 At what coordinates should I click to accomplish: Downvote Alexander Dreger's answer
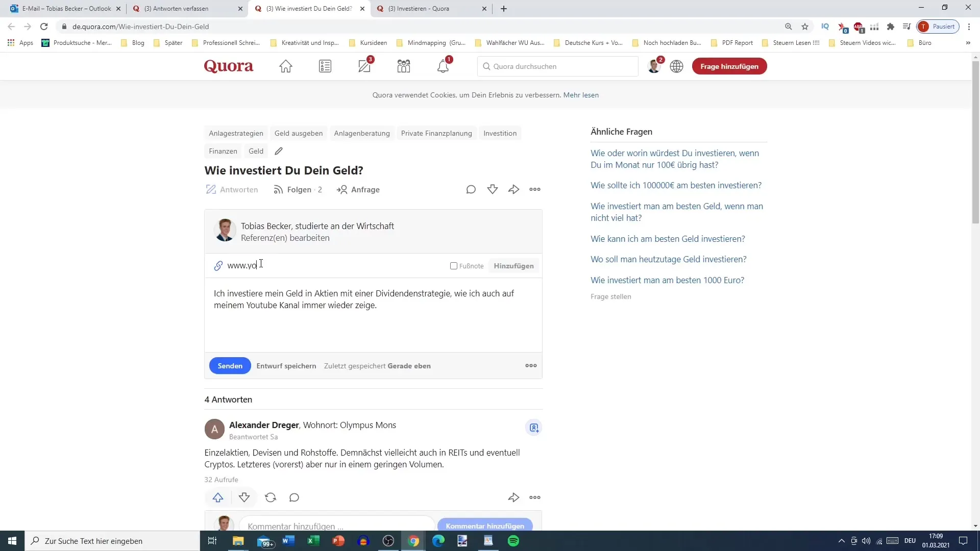pos(244,497)
